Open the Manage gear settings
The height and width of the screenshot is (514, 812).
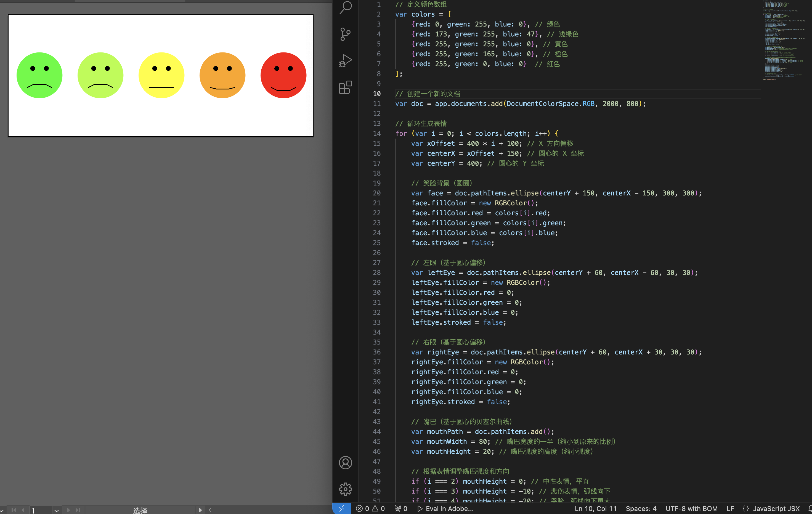tap(345, 489)
